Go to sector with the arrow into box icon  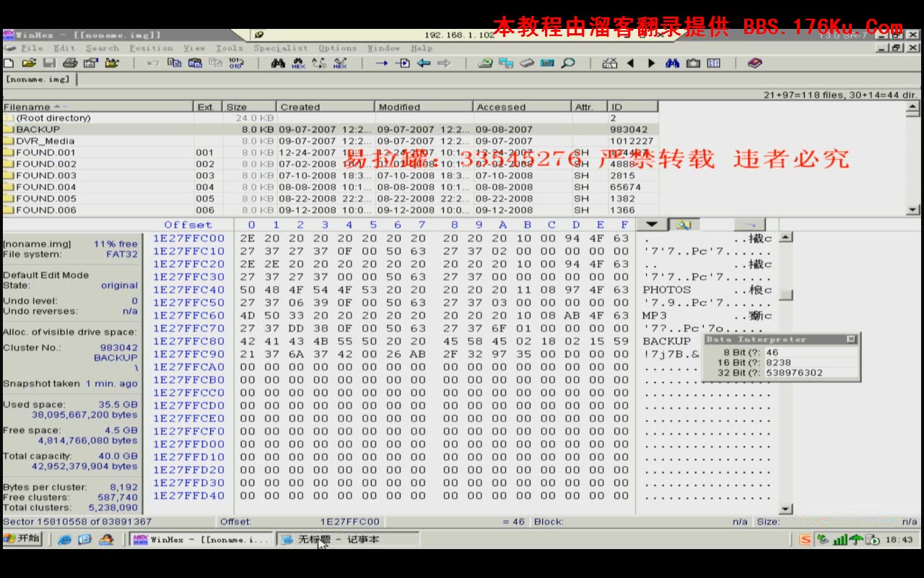tap(403, 64)
